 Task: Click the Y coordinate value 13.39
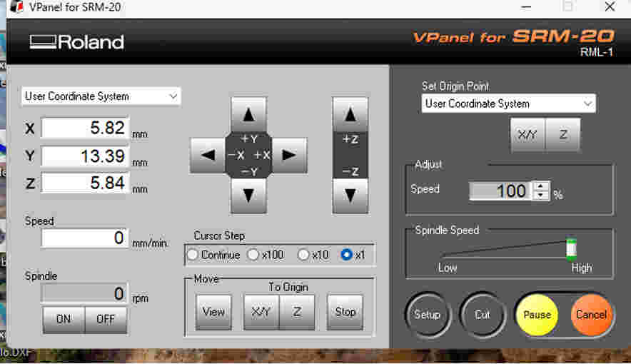pos(86,156)
